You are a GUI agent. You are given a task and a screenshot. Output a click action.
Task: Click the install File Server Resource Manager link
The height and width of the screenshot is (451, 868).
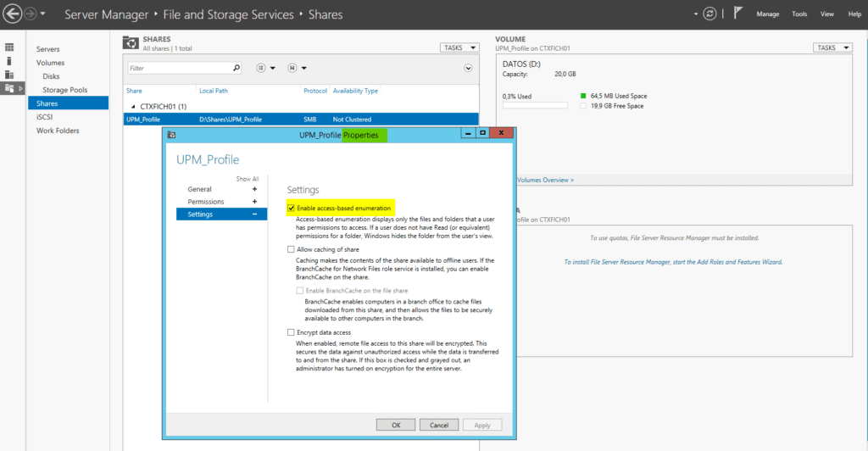click(x=673, y=262)
